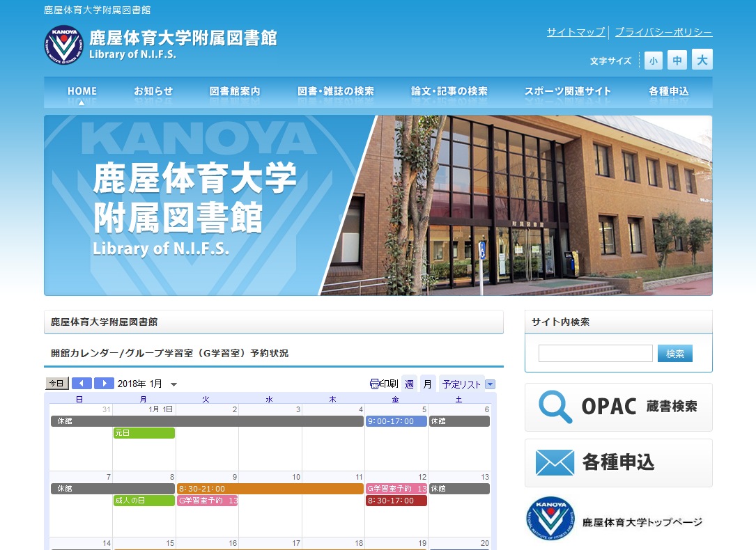
Task: Open the お知らせ menu item
Action: click(x=153, y=91)
